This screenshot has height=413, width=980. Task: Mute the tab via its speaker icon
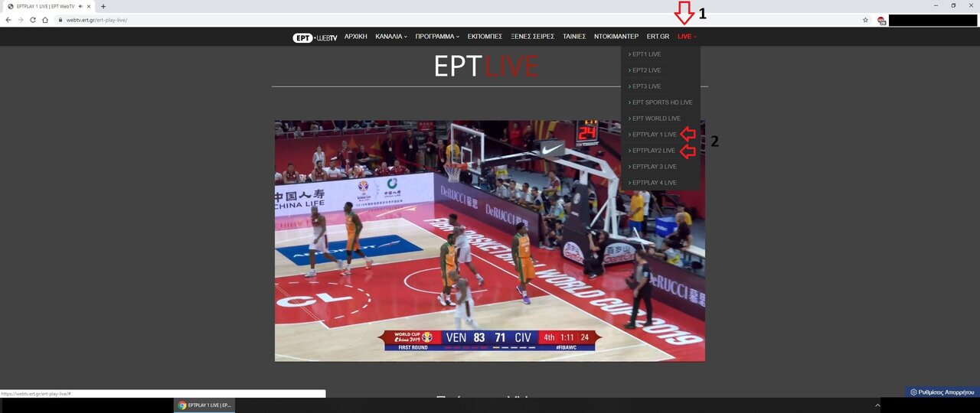click(x=80, y=6)
